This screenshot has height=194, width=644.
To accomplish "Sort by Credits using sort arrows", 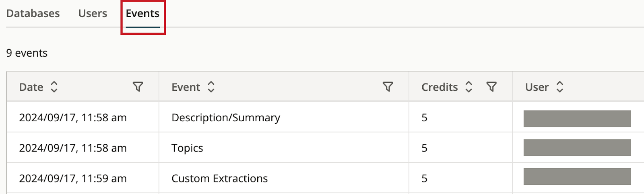I will pos(469,87).
